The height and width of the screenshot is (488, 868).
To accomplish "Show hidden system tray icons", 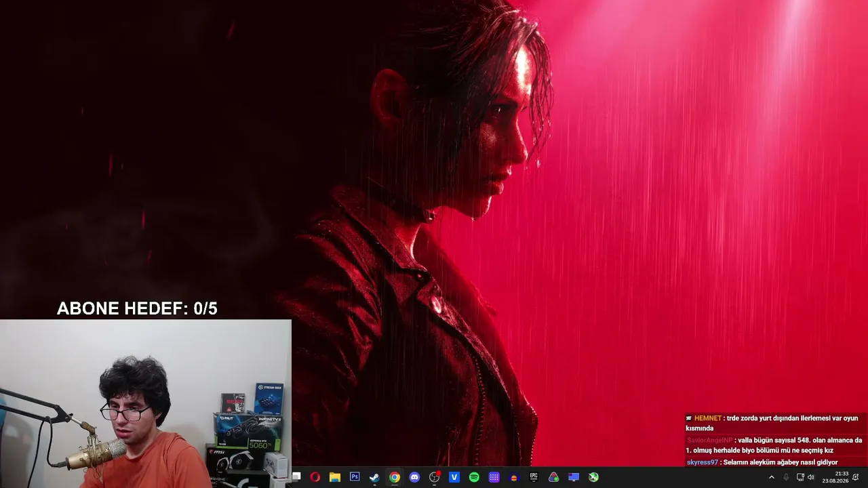I will pos(771,477).
